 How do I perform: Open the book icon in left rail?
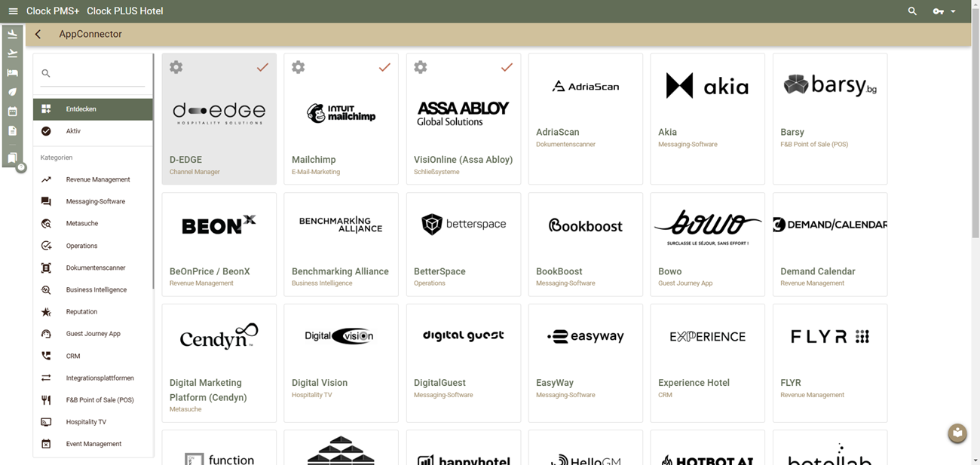pyautogui.click(x=12, y=158)
